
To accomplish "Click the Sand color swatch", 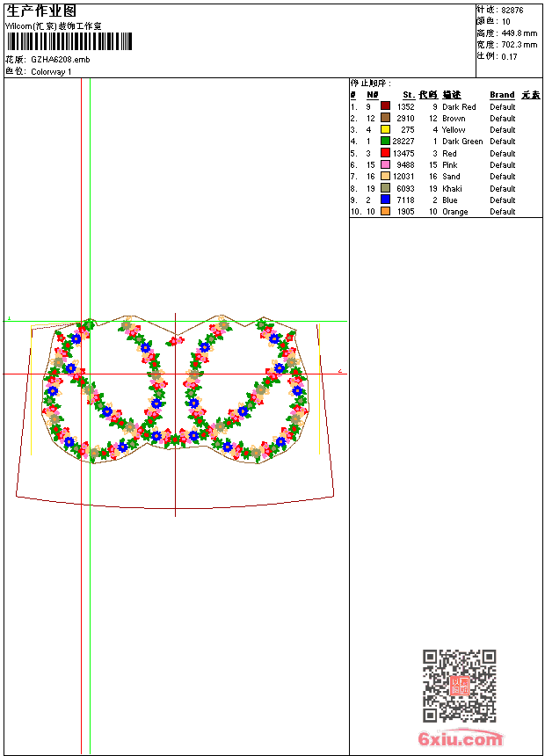I will (x=385, y=176).
